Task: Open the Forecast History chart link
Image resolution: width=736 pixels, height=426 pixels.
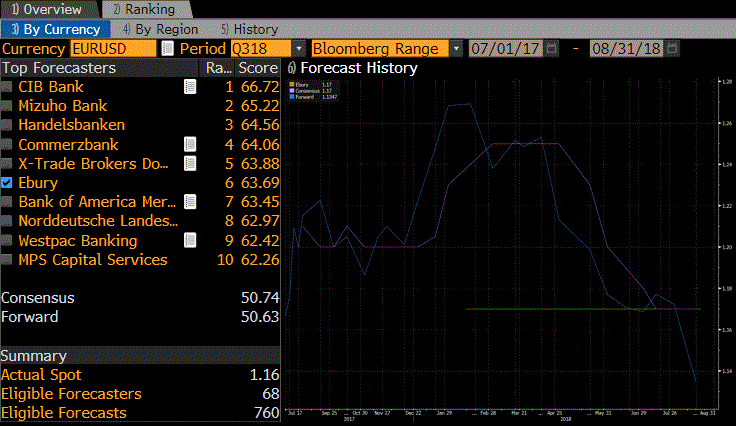Action: click(x=353, y=68)
